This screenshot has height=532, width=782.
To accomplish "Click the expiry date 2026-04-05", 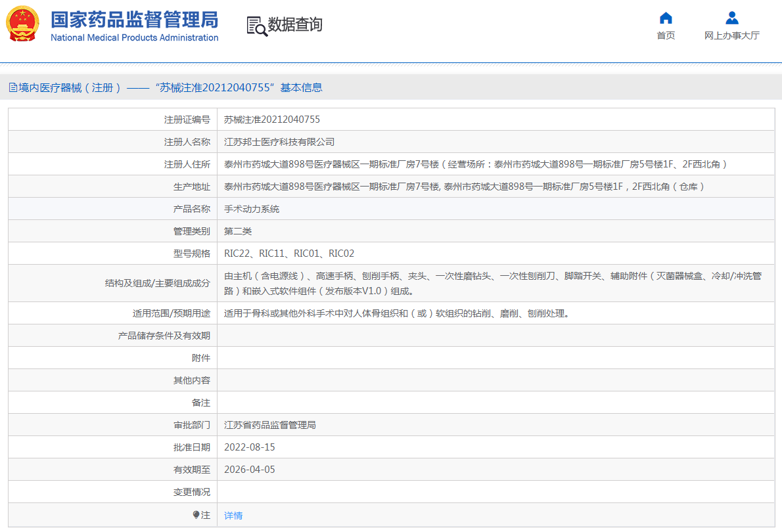I will 250,470.
